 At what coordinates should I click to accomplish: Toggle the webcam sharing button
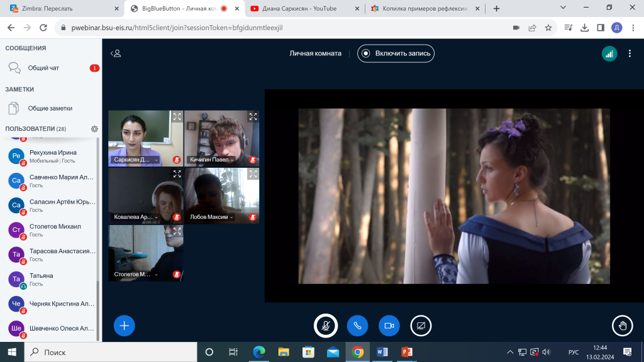pos(389,326)
